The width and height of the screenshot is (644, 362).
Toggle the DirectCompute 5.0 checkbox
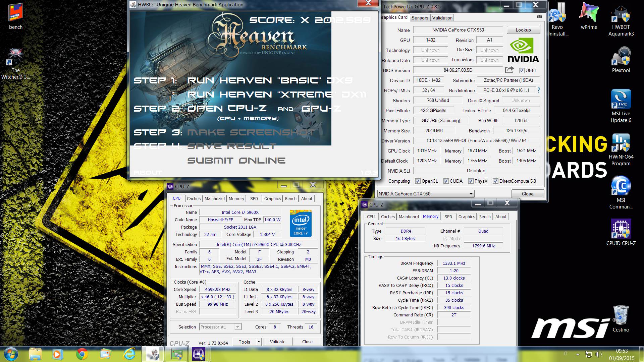[x=495, y=181]
